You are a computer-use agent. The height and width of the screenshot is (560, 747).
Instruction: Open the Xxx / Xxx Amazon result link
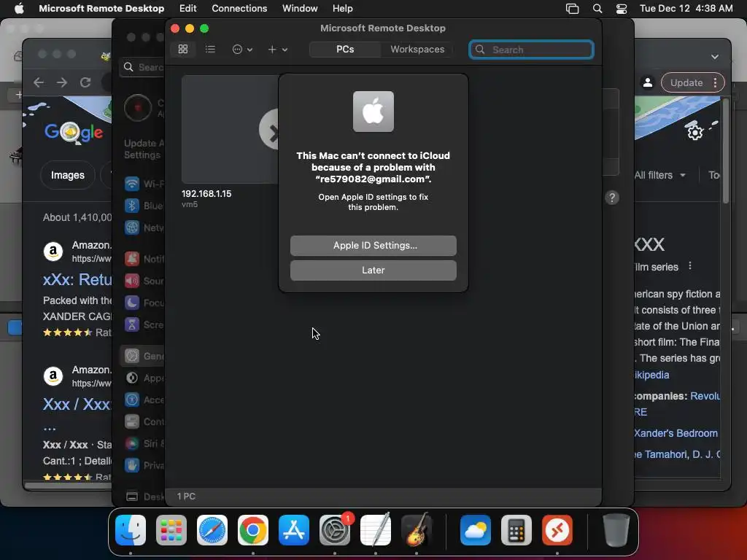coord(77,404)
